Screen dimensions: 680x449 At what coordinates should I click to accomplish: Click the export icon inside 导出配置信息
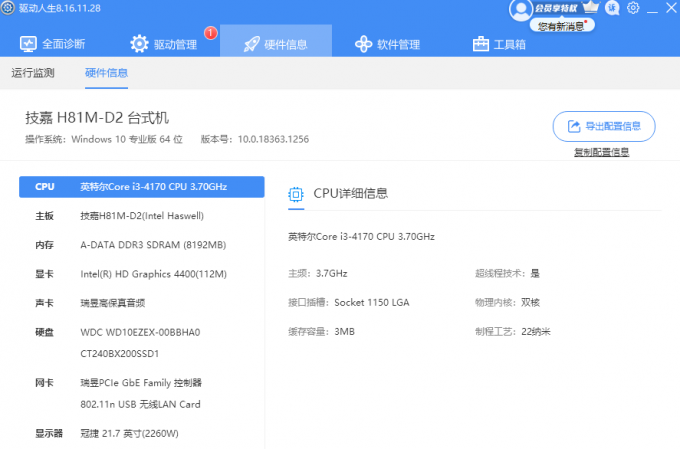pyautogui.click(x=574, y=127)
